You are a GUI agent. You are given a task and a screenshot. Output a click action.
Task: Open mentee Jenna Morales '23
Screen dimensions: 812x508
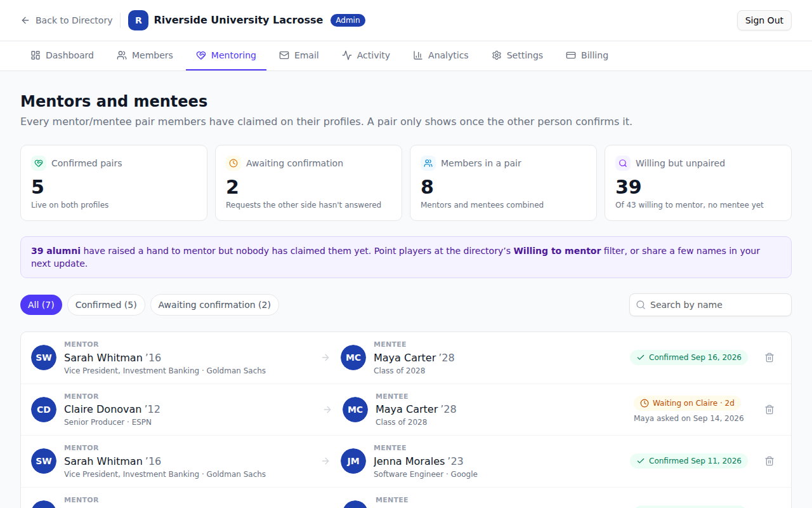click(x=419, y=461)
